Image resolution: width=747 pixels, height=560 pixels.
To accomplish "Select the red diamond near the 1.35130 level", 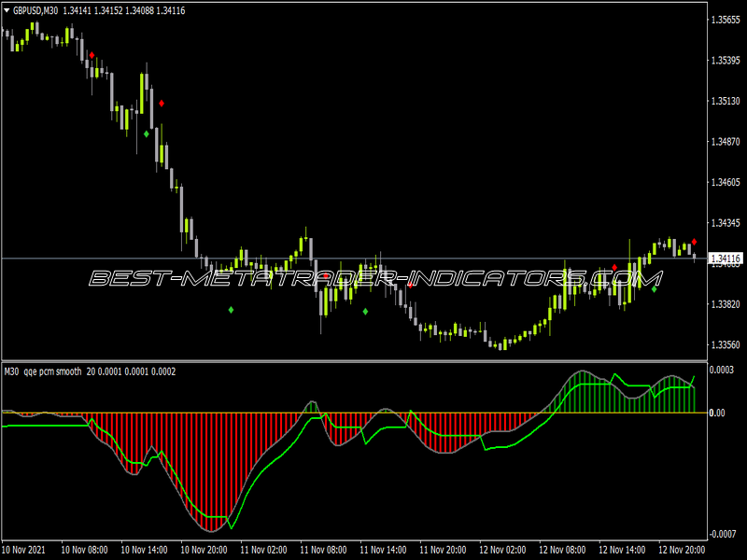I will pyautogui.click(x=162, y=104).
